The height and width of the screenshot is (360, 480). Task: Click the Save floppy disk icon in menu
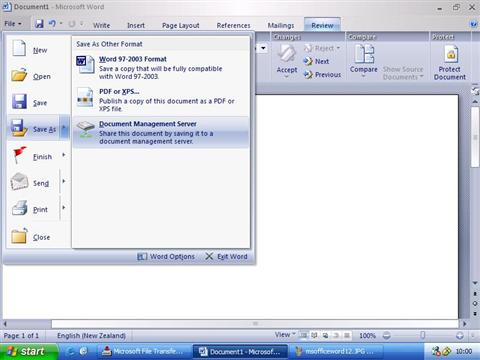pyautogui.click(x=19, y=102)
